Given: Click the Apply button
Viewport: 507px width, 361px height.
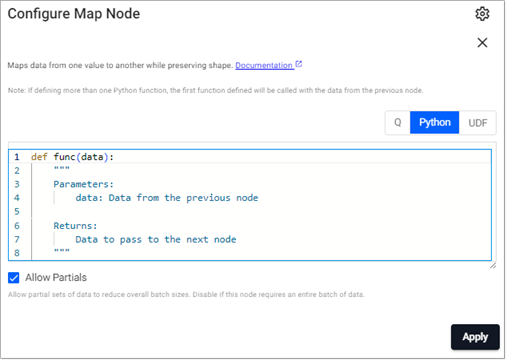Looking at the screenshot, I should click(x=475, y=337).
